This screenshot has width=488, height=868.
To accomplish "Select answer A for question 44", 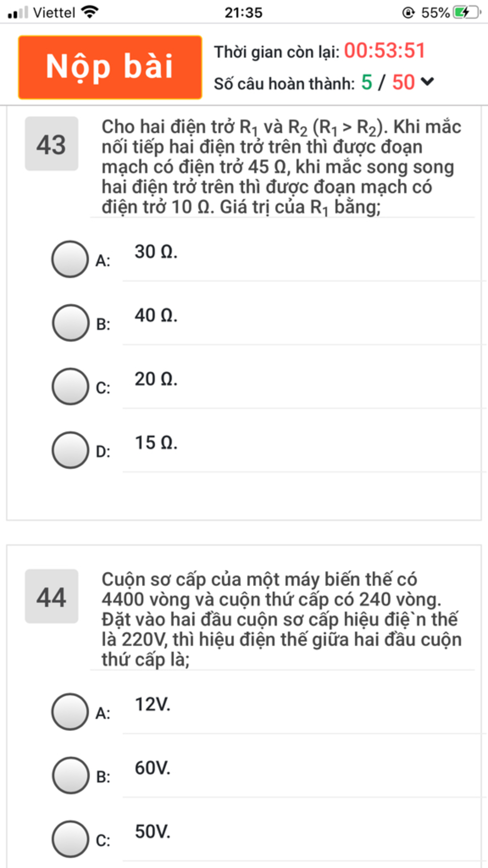I will click(70, 712).
